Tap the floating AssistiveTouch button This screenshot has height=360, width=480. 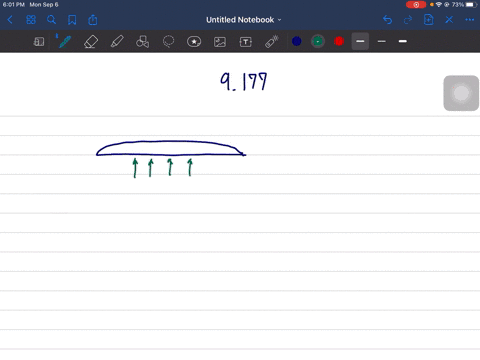(x=461, y=93)
